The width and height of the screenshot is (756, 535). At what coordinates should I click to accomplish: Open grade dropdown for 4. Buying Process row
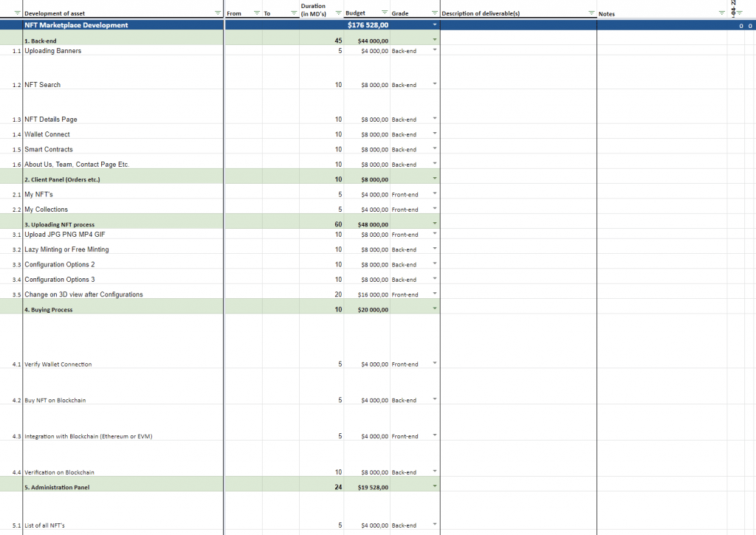point(434,308)
